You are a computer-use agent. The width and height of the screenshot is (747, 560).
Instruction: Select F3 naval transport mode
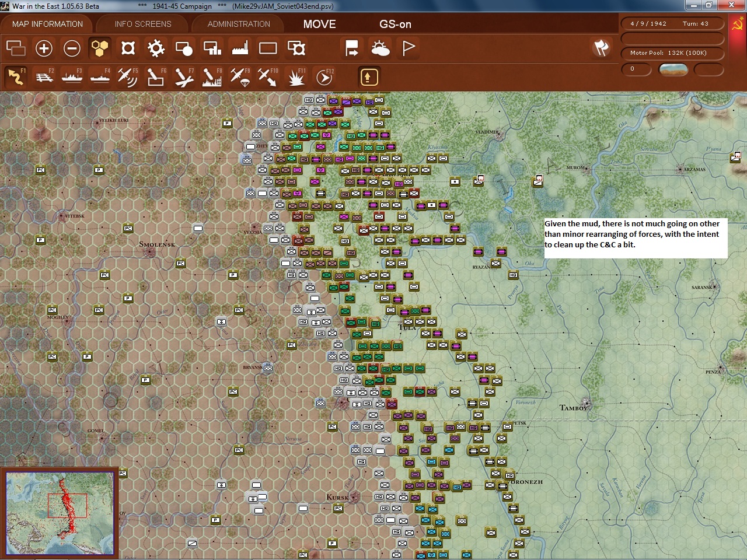72,77
